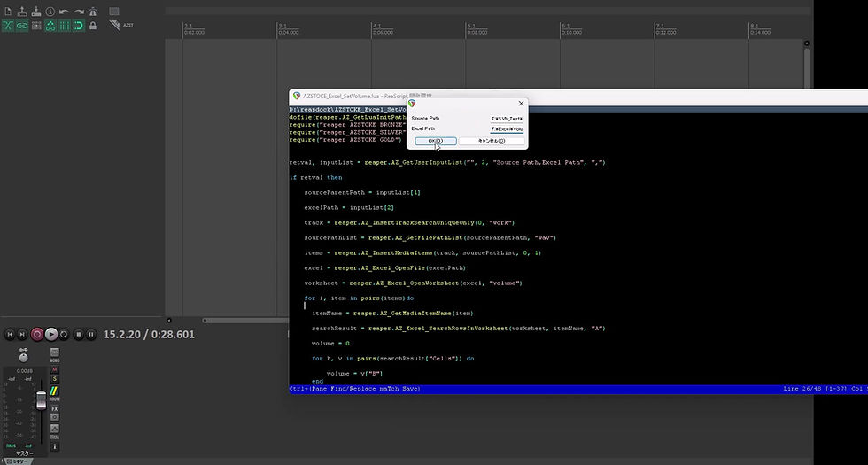The width and height of the screenshot is (868, 465).
Task: Click the 'Line 26/48' status bar text
Action: 802,389
